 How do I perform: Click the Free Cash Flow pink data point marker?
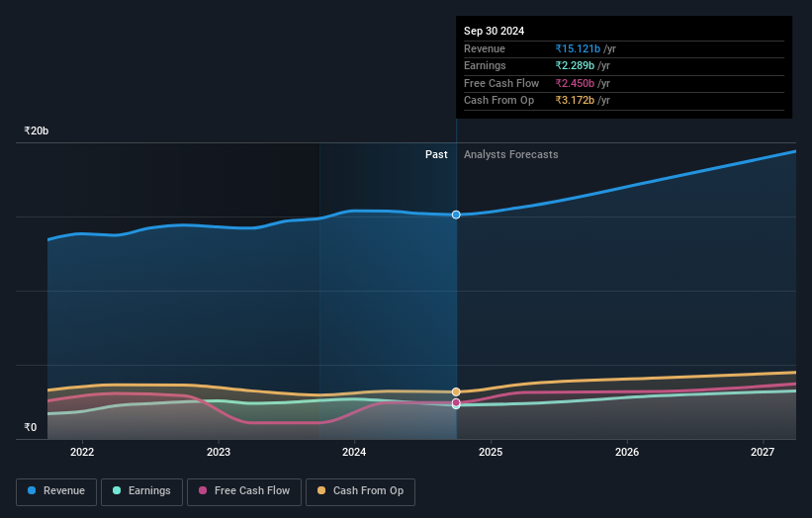point(456,402)
